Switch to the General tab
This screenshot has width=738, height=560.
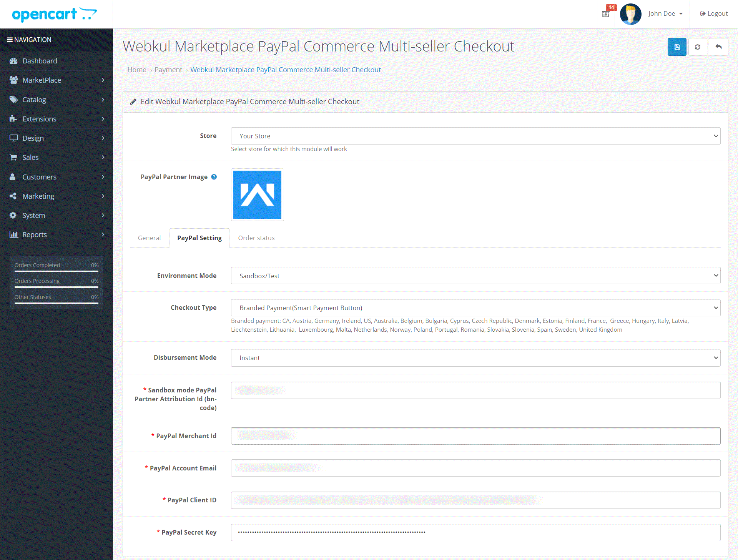150,238
